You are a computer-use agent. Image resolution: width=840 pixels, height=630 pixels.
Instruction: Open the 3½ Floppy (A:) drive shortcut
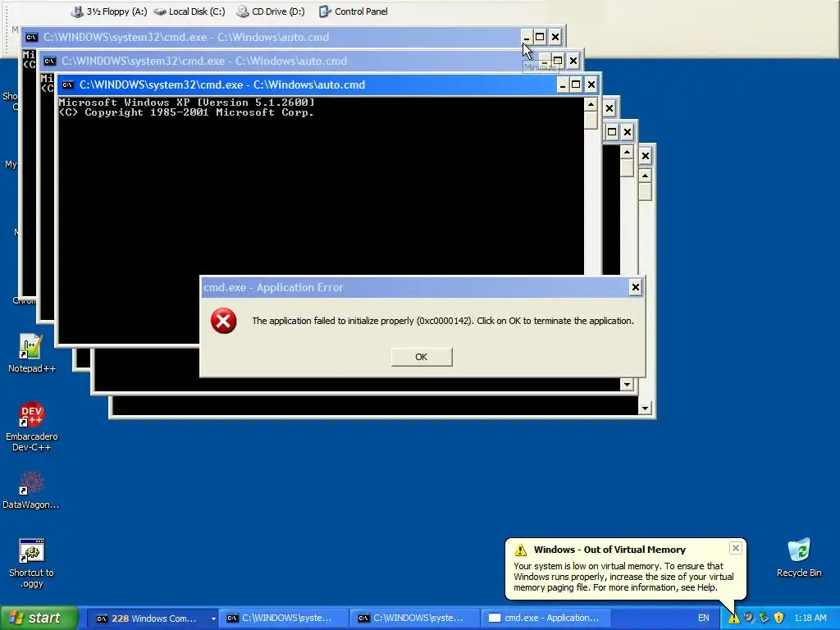[109, 11]
